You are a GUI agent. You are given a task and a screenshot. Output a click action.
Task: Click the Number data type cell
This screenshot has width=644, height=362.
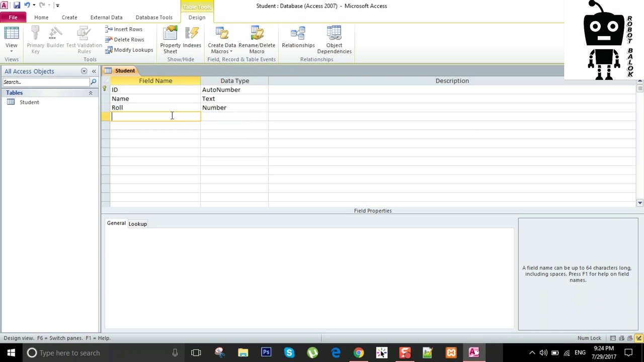click(x=234, y=108)
